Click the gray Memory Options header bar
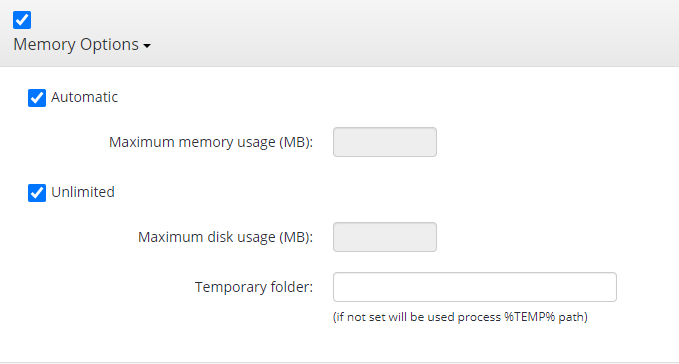 tap(340, 33)
